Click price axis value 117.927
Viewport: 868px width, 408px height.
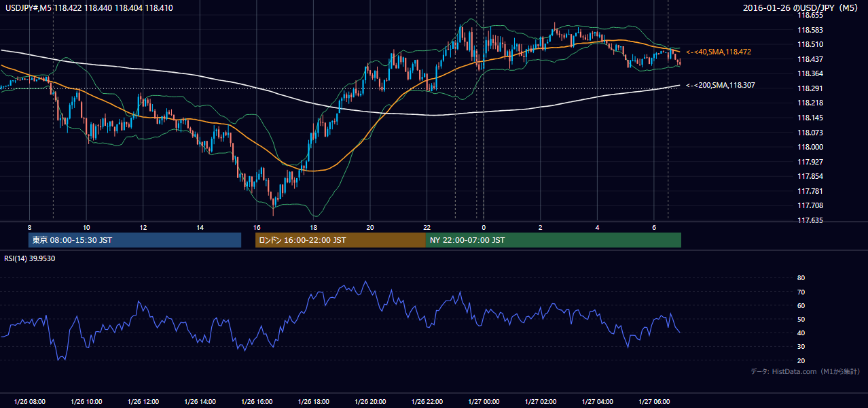coord(810,162)
